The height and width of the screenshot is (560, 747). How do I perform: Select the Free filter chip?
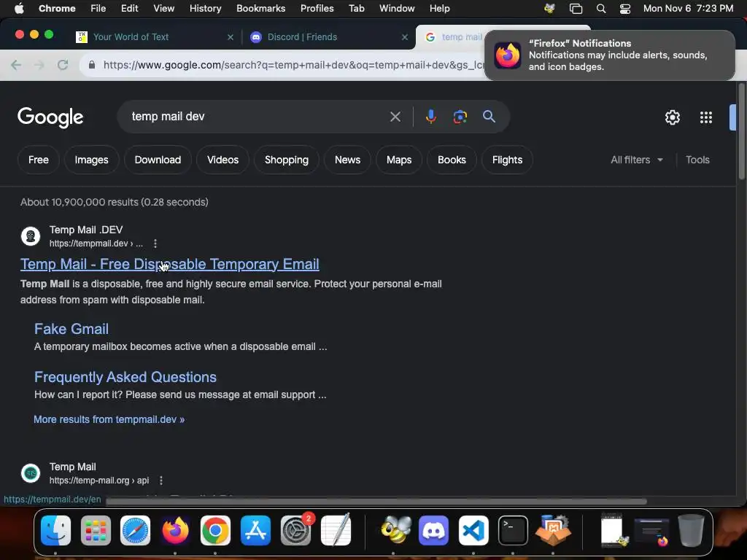39,160
